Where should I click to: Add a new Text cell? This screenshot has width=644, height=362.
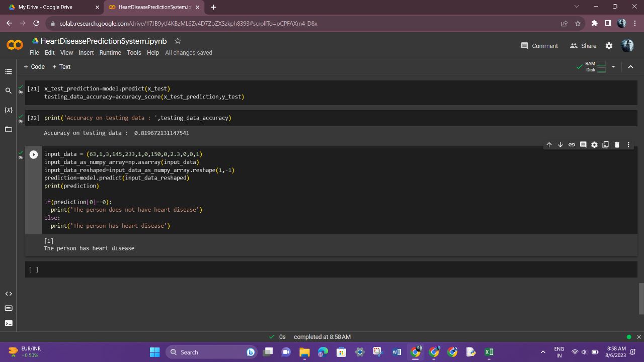[x=61, y=66]
